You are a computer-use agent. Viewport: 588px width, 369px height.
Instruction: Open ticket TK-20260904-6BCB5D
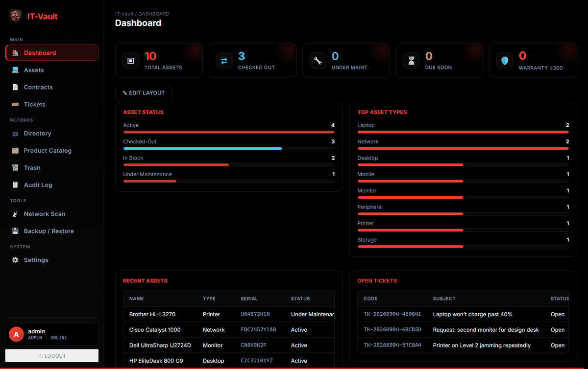pos(392,330)
